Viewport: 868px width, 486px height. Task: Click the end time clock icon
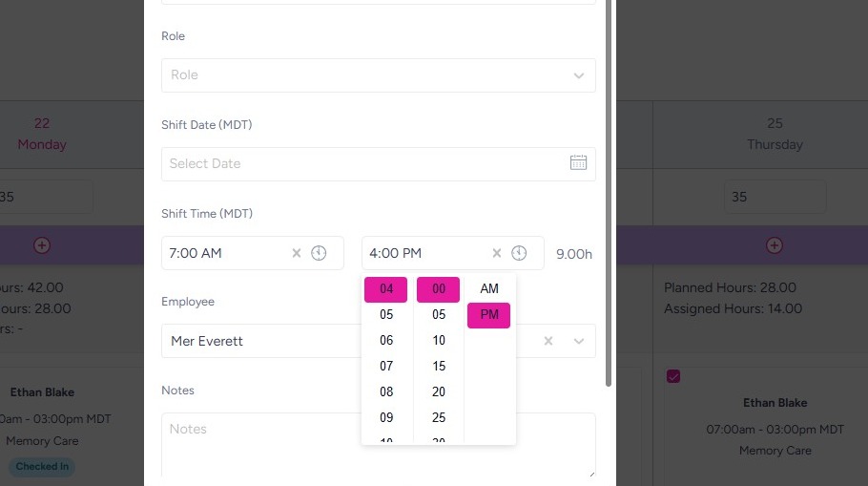tap(519, 253)
